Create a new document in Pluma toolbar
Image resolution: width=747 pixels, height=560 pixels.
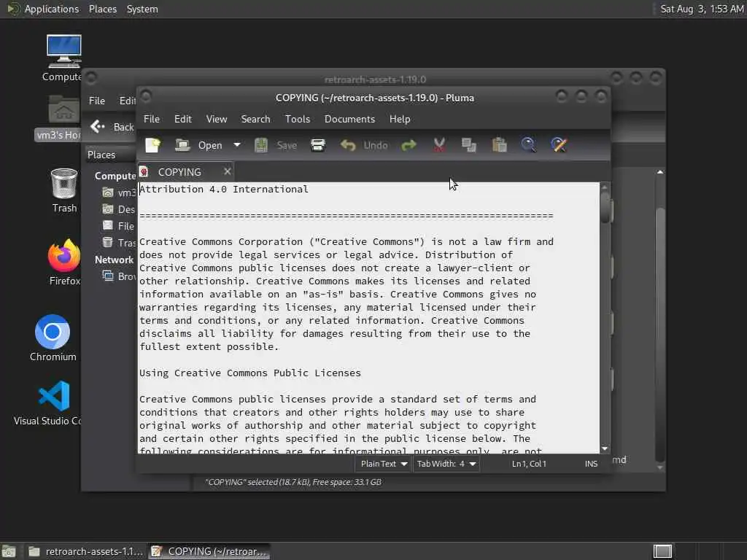point(153,145)
